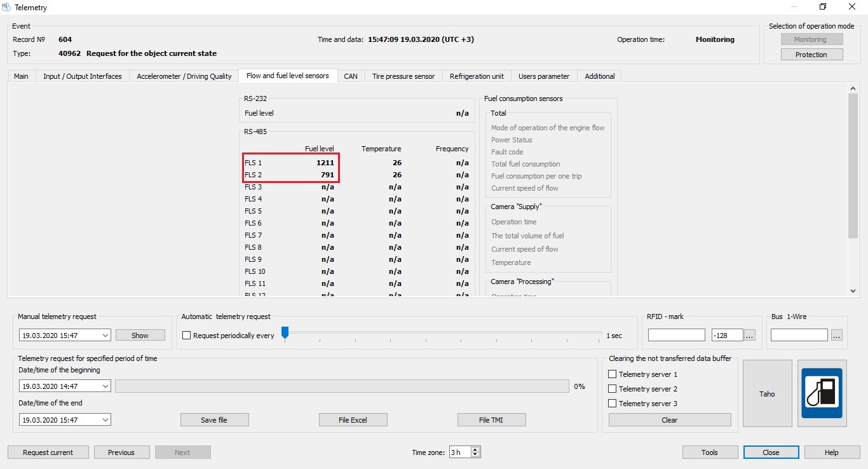Screen dimensions: 868x469
Task: Switch to the CAN tab
Action: coord(351,76)
